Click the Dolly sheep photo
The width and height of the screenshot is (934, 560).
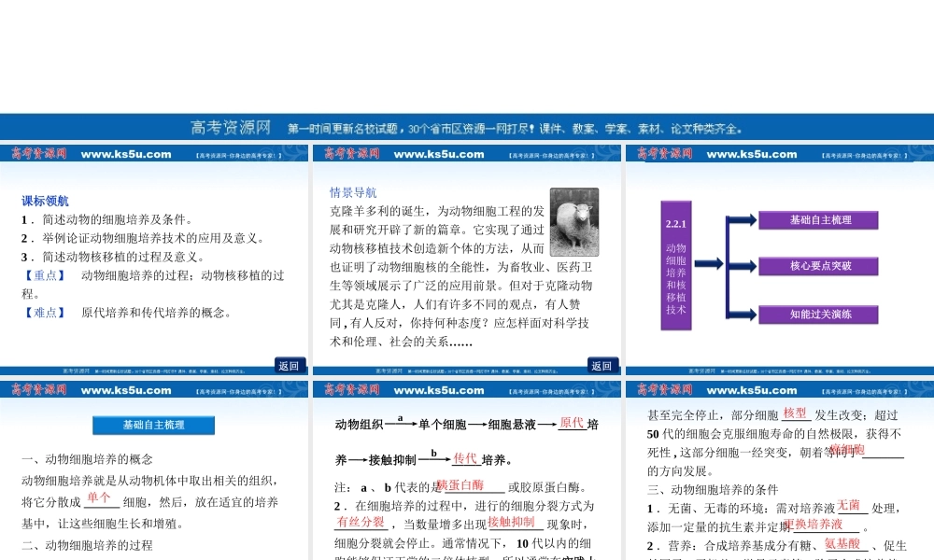tap(574, 222)
